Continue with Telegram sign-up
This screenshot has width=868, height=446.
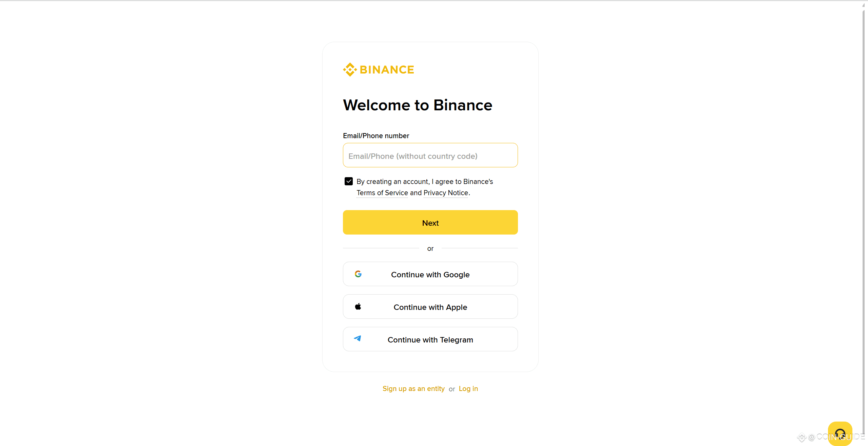[x=430, y=339]
